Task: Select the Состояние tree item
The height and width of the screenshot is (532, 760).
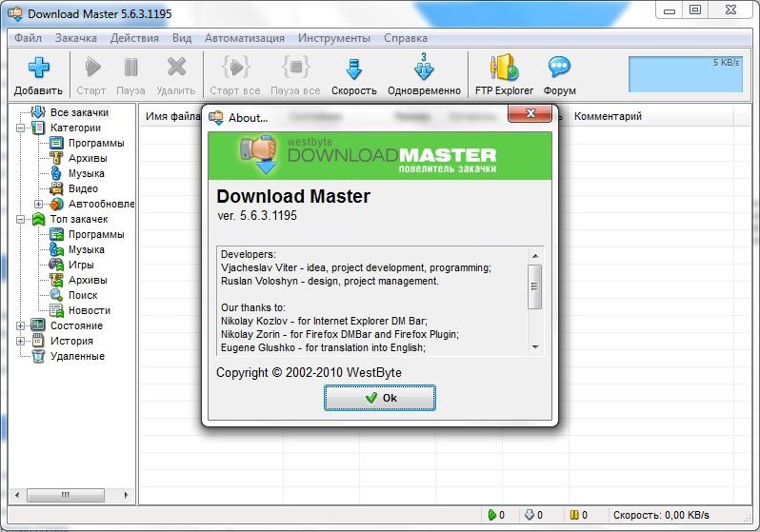Action: tap(76, 325)
